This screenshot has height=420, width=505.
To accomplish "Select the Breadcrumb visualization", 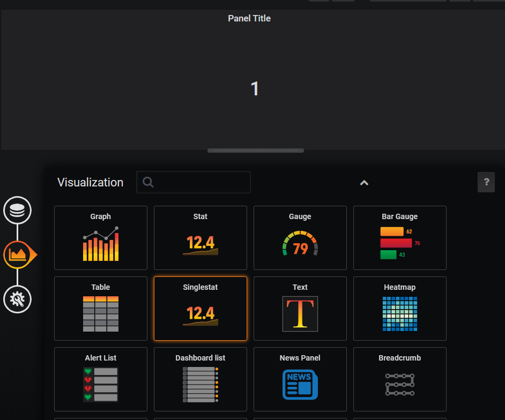I will [400, 379].
